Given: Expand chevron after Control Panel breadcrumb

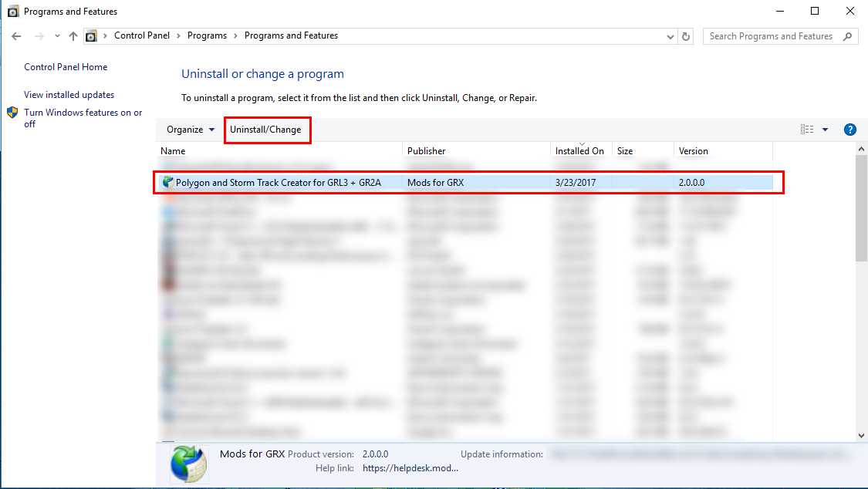Looking at the screenshot, I should 178,36.
